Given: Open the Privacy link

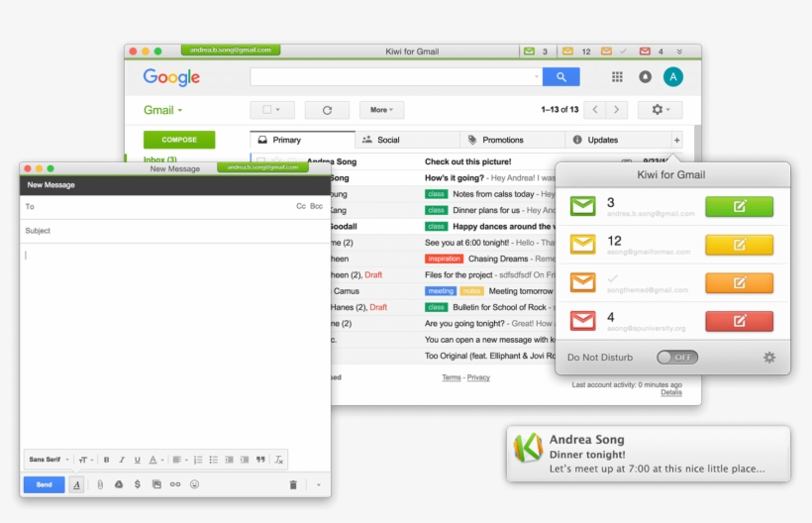Looking at the screenshot, I should pos(478,377).
